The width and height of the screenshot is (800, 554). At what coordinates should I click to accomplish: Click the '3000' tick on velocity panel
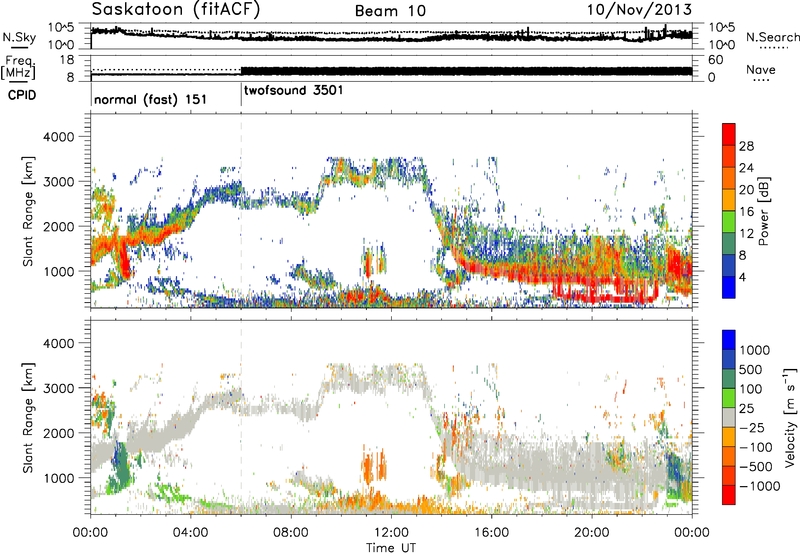[x=58, y=388]
